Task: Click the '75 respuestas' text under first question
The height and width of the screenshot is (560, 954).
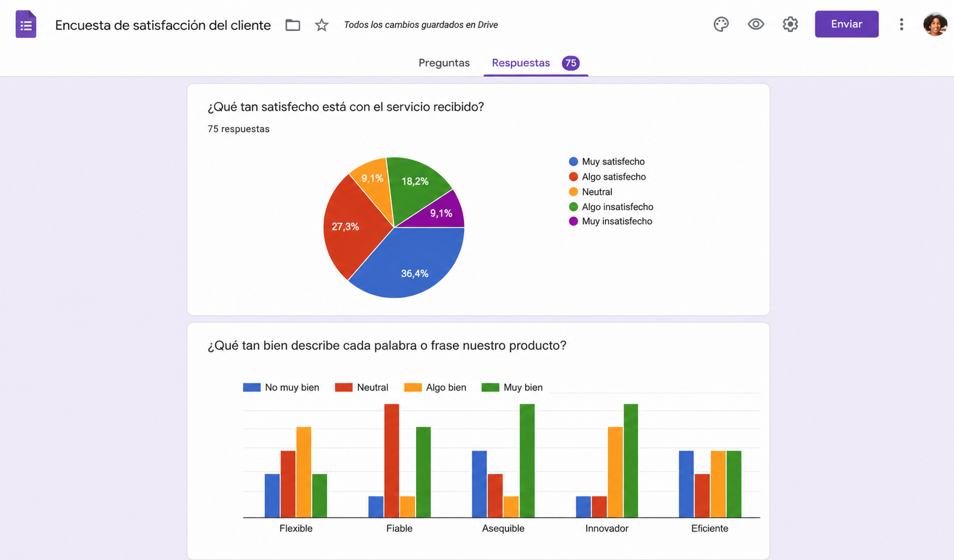Action: pyautogui.click(x=238, y=129)
